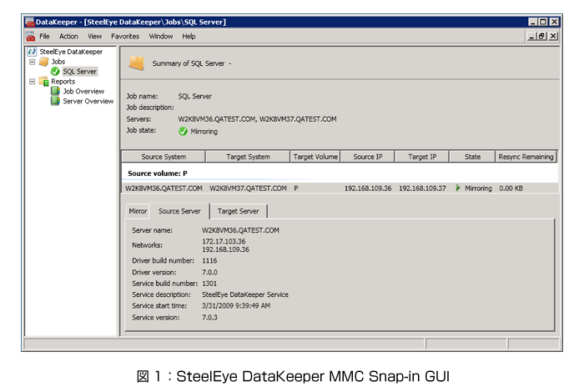The image size is (584, 392).
Task: Click service version value 7.0.3
Action: 209,318
